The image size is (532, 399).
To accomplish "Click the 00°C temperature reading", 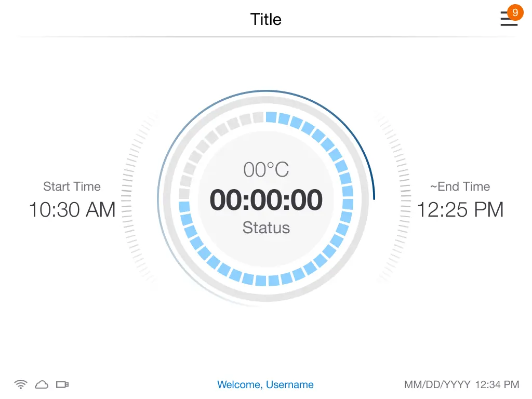I will (x=266, y=170).
